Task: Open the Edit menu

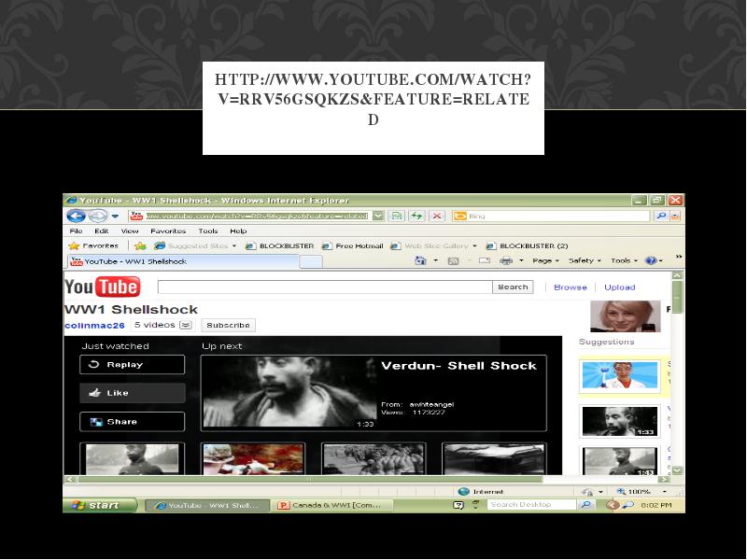Action: [x=101, y=231]
